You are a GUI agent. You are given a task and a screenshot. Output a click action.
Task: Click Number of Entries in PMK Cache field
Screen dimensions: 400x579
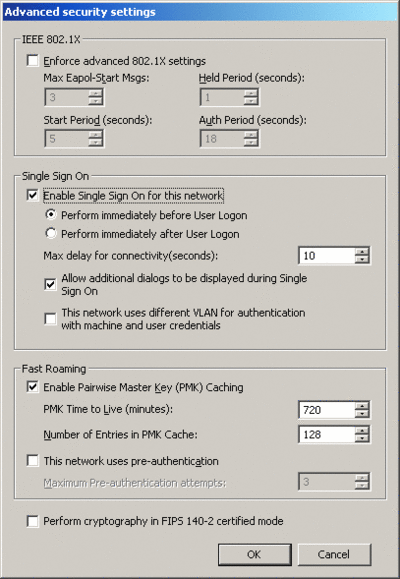pyautogui.click(x=327, y=435)
